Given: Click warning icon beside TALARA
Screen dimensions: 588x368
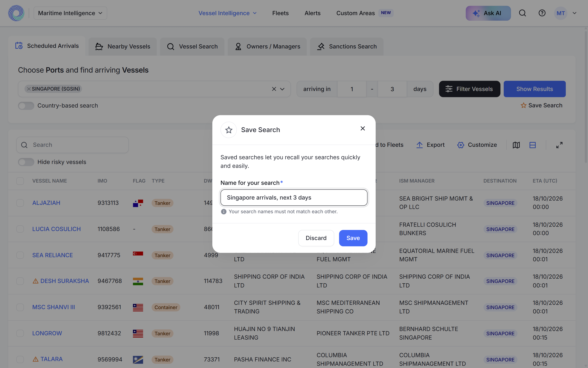Looking at the screenshot, I should (36, 359).
